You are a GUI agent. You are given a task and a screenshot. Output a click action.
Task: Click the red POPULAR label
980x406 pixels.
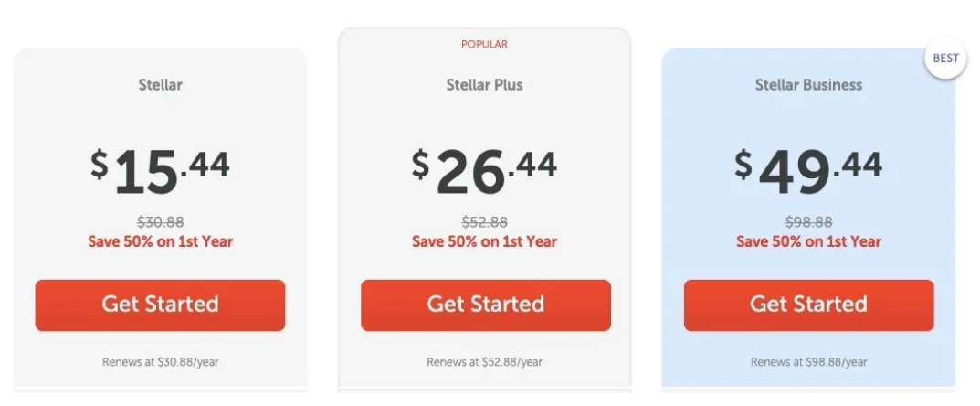coord(484,44)
